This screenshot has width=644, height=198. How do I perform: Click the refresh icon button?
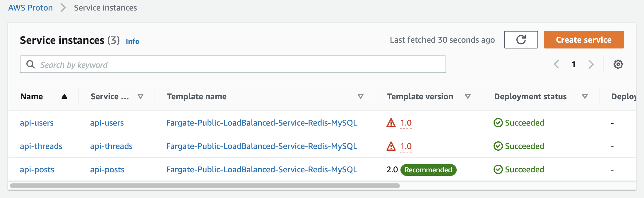pos(521,40)
